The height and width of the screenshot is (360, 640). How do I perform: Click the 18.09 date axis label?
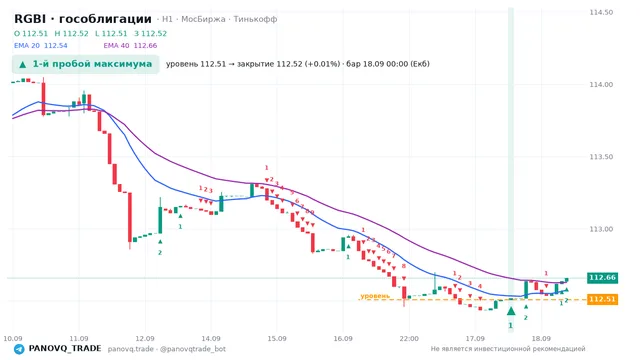541,338
